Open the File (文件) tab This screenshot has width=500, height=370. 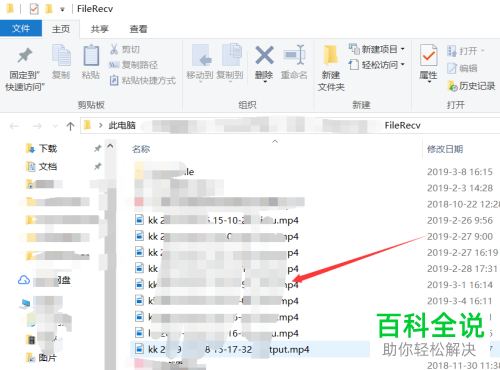click(x=21, y=28)
